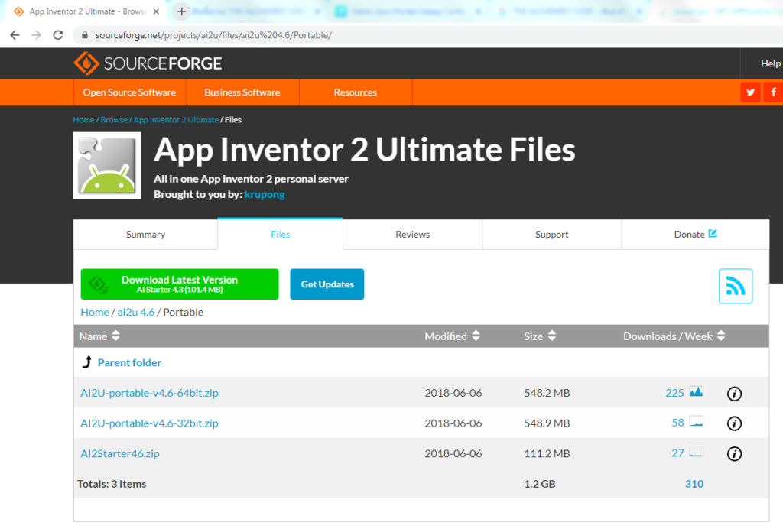Screen dimensions: 783x532
Task: Select the Files tab
Action: click(280, 235)
